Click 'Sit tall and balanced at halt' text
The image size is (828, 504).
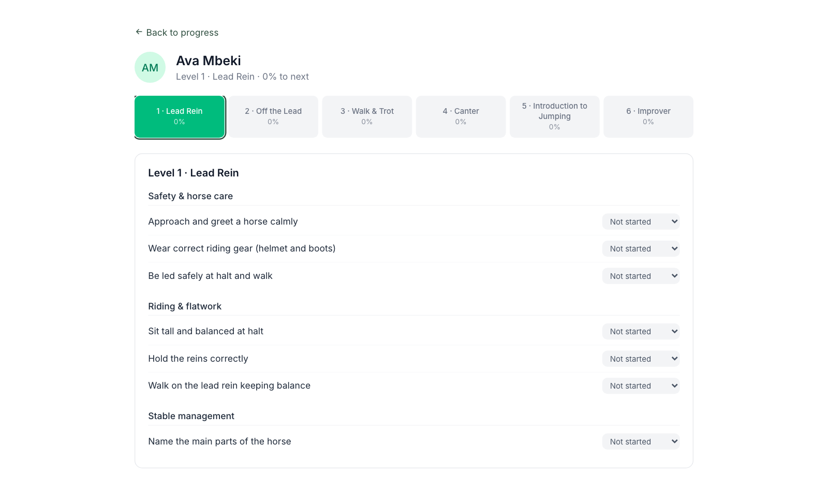coord(205,331)
